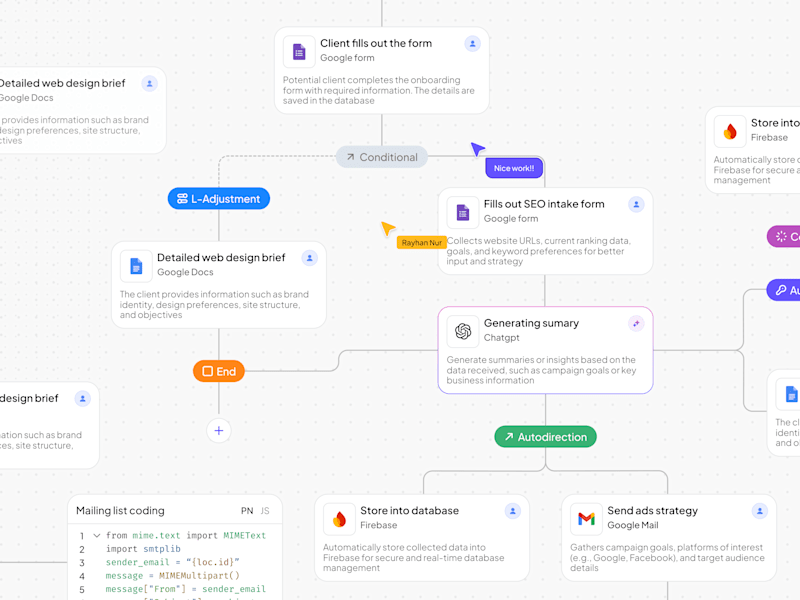Click the AI sparkle badge on Generating sumary card
This screenshot has height=600, width=800.
(636, 323)
